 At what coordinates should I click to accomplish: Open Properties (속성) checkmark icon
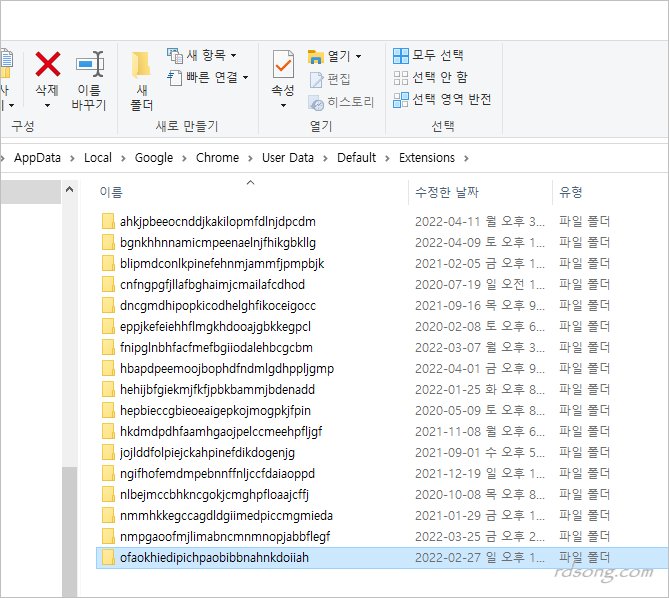click(283, 65)
